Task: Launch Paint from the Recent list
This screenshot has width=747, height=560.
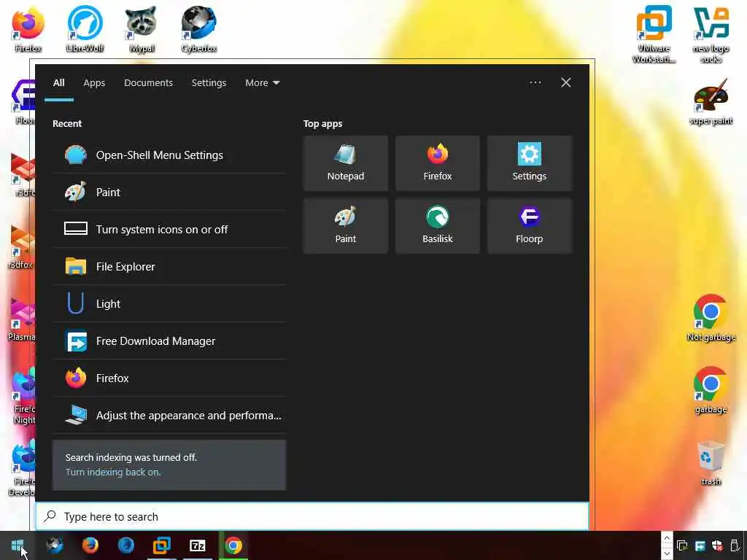Action: pyautogui.click(x=169, y=192)
